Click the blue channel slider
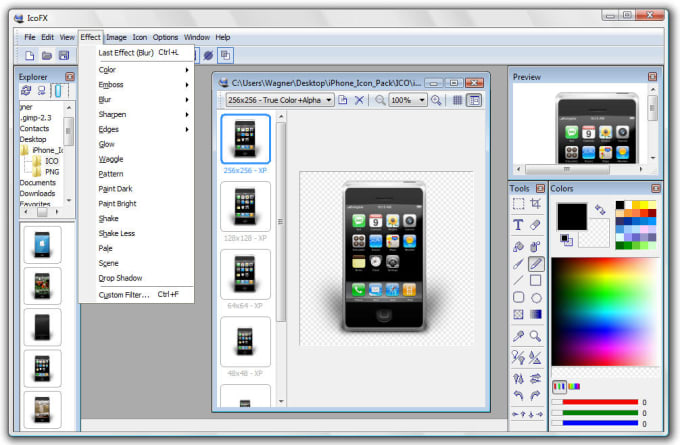 point(600,423)
